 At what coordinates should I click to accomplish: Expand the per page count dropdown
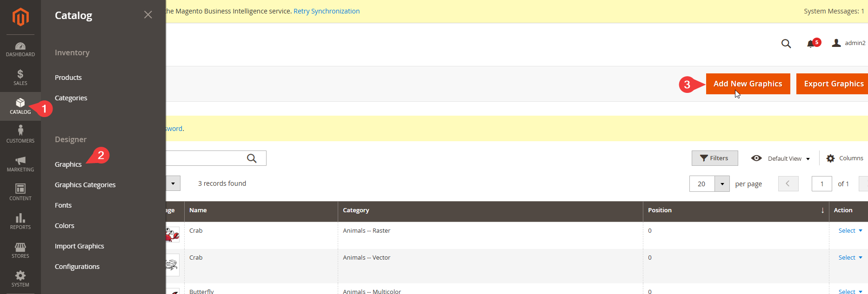click(722, 184)
